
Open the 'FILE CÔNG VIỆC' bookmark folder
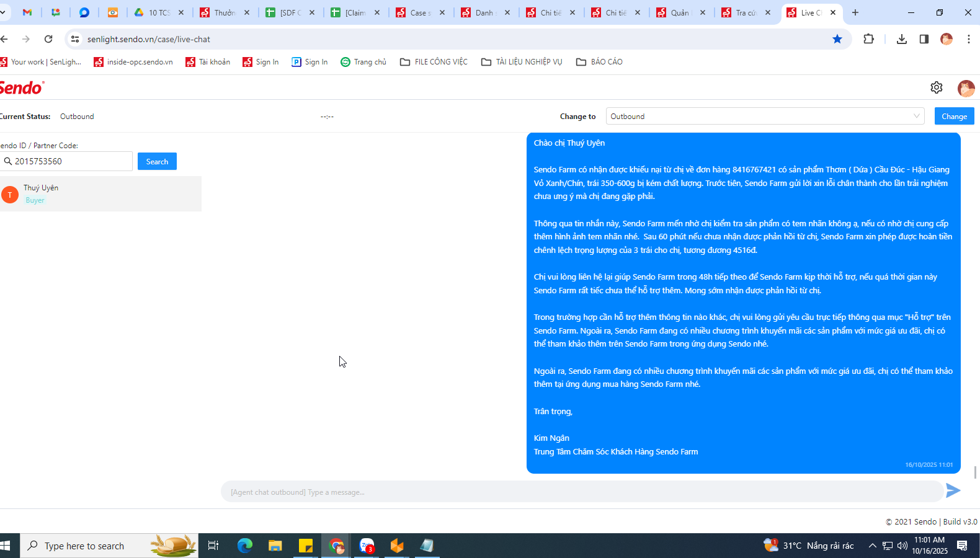tap(434, 62)
